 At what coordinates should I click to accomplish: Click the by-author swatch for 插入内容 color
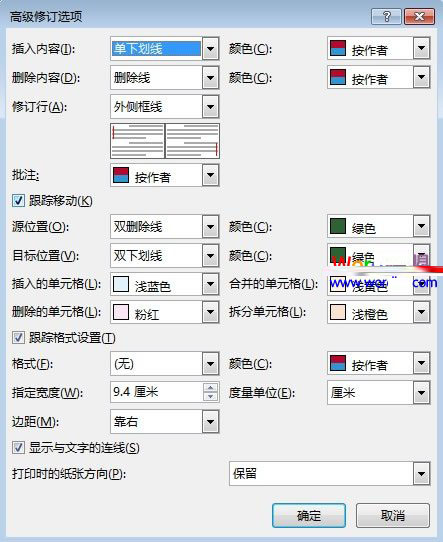(338, 48)
